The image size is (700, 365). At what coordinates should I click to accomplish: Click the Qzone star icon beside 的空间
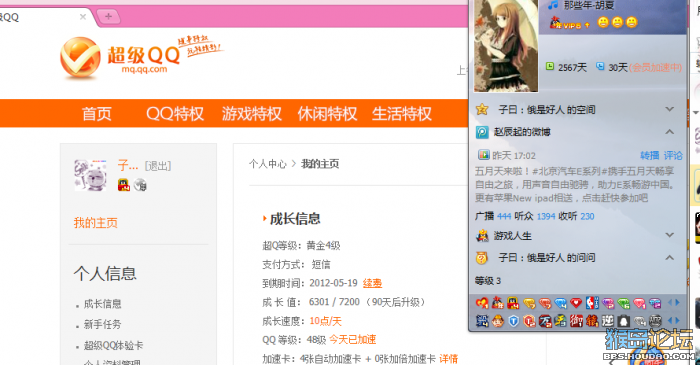[482, 109]
